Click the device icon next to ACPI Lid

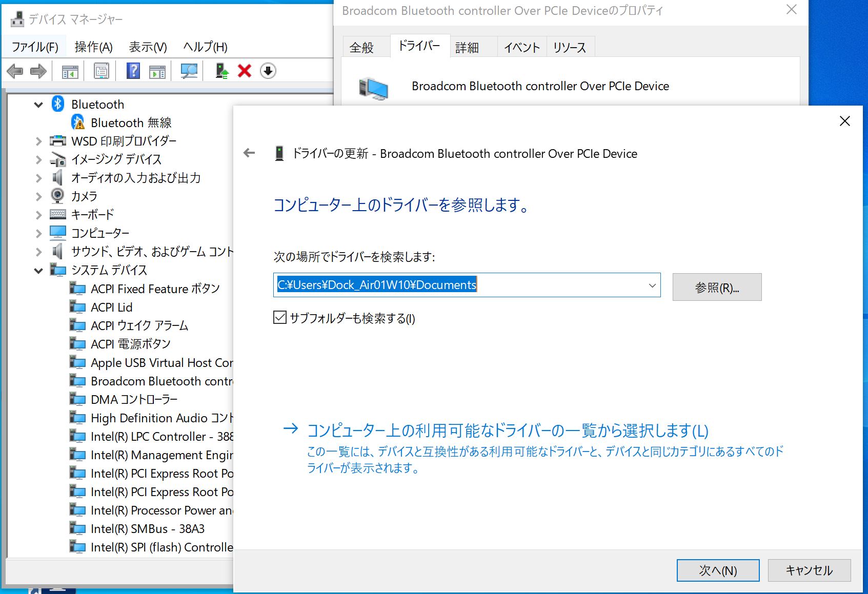tap(77, 307)
